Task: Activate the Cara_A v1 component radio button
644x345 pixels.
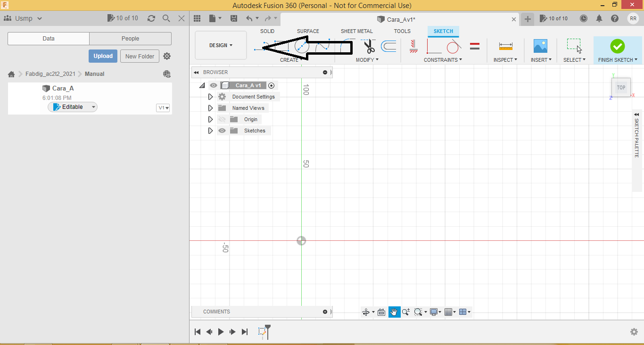Action: pyautogui.click(x=271, y=85)
